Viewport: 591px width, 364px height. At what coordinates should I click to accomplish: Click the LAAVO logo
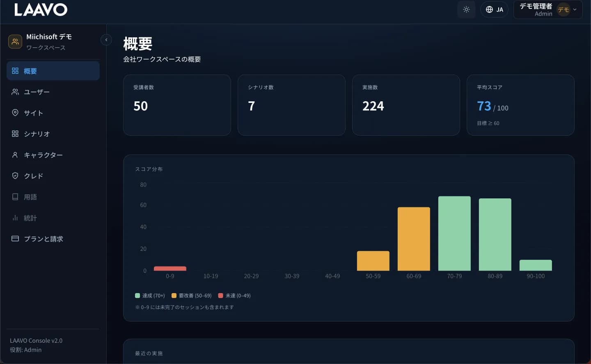pyautogui.click(x=41, y=9)
